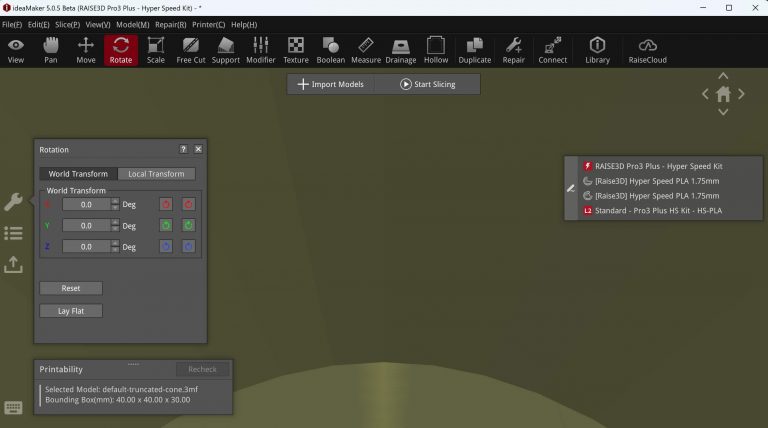Open the Support tool
This screenshot has height=428, width=768.
pyautogui.click(x=225, y=49)
